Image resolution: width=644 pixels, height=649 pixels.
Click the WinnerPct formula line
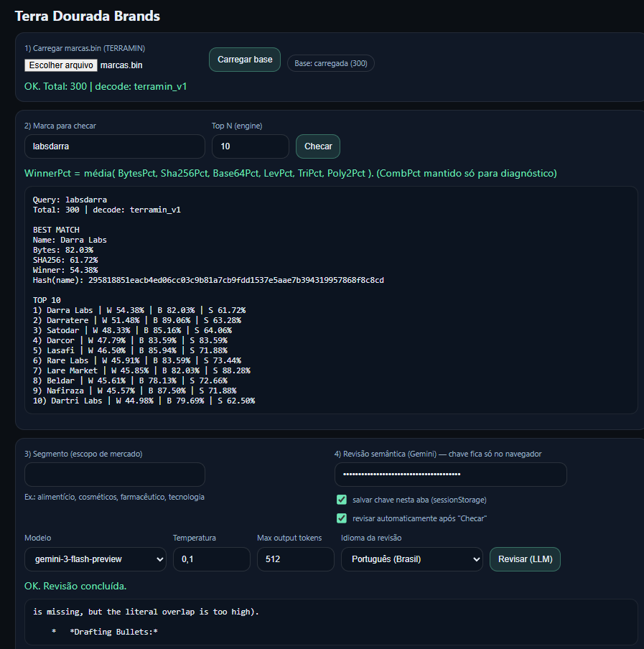pos(291,174)
